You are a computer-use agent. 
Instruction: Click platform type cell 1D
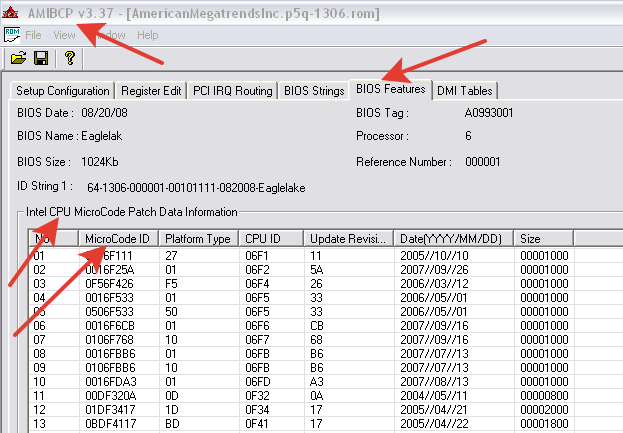pos(172,410)
